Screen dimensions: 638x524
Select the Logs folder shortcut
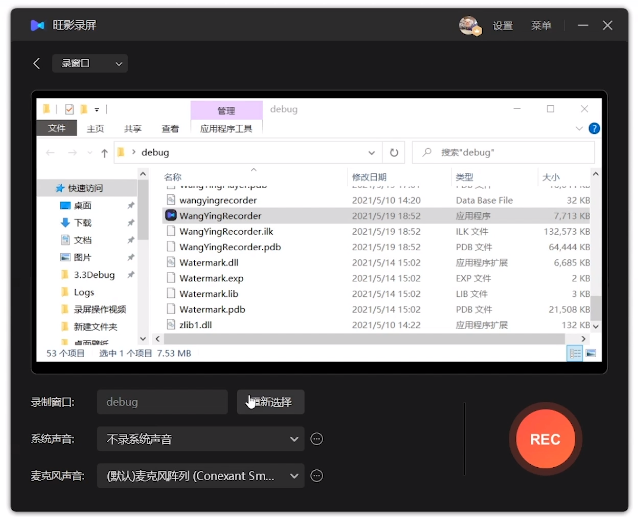click(x=84, y=293)
